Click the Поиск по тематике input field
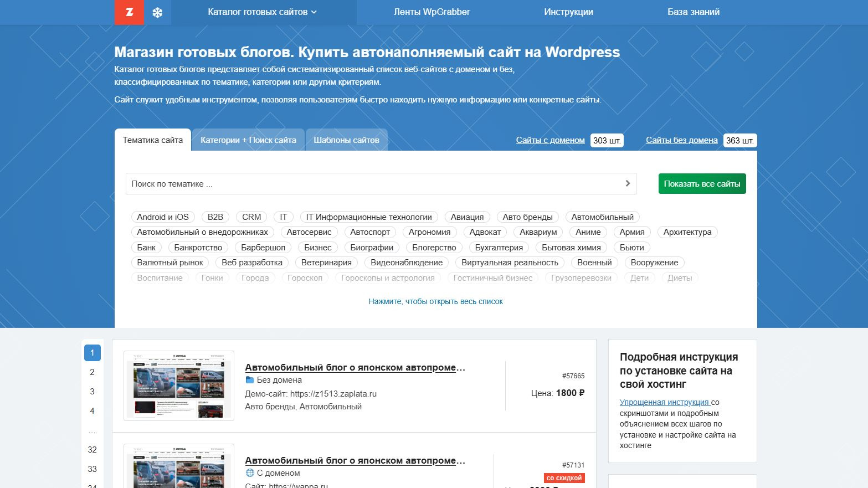 (381, 184)
